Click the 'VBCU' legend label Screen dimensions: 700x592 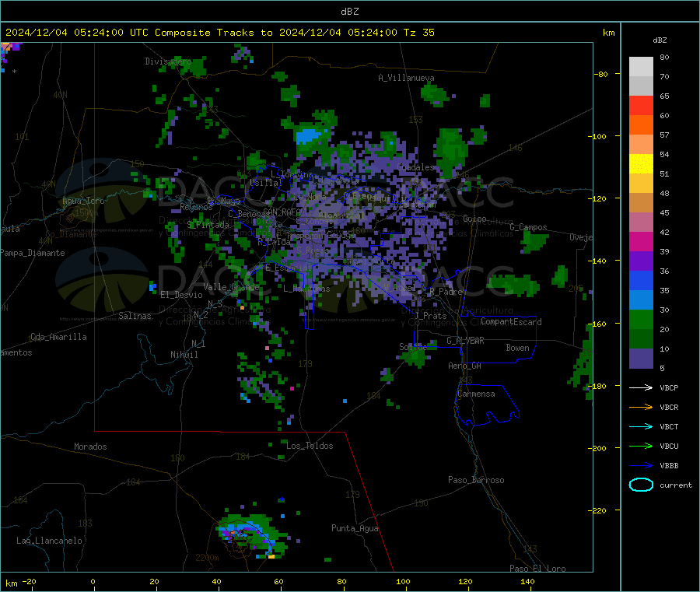coord(669,446)
